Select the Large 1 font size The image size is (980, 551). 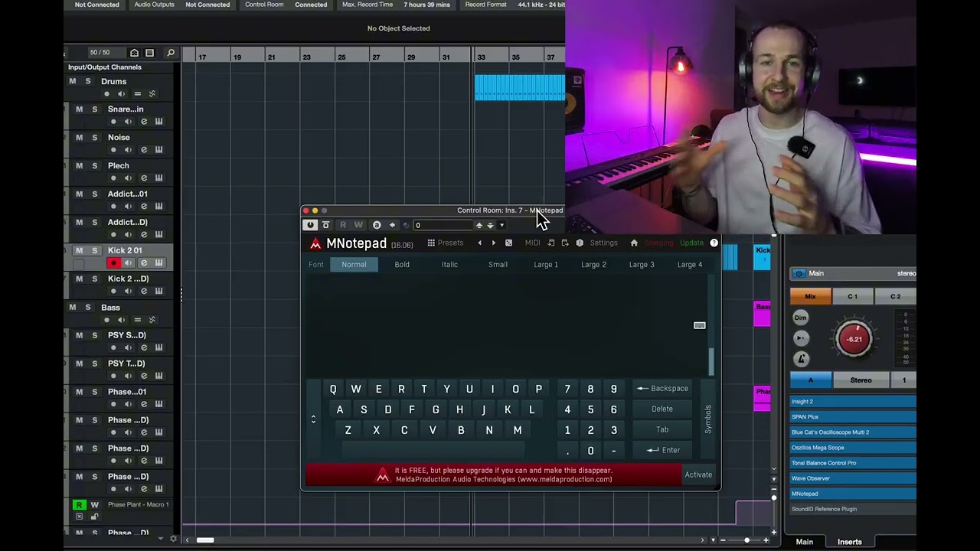point(546,264)
